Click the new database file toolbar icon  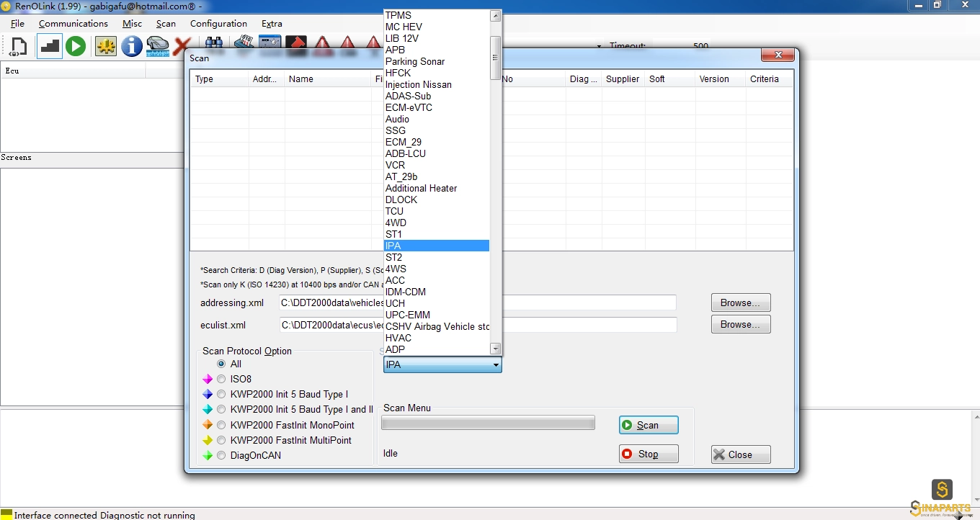point(19,47)
